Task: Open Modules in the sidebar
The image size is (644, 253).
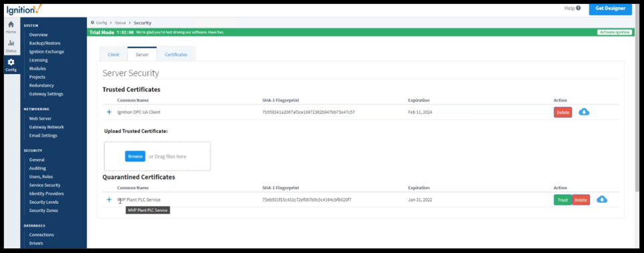Action: pyautogui.click(x=37, y=69)
